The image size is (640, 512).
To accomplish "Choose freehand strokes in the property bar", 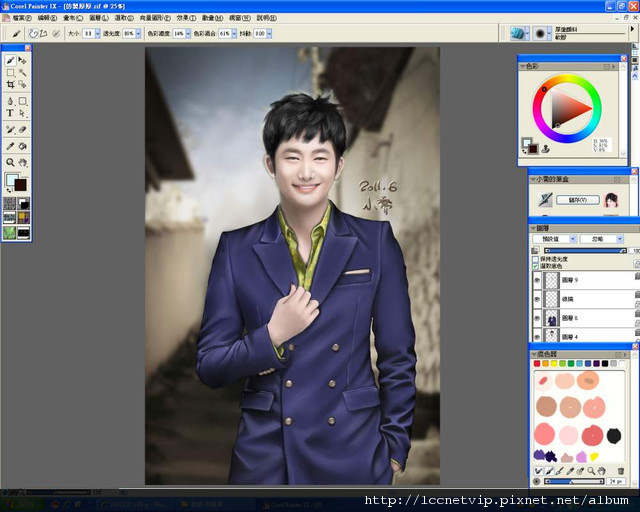I will click(33, 33).
